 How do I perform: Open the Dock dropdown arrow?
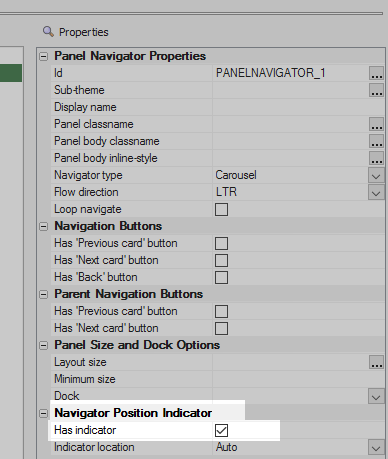pos(376,396)
